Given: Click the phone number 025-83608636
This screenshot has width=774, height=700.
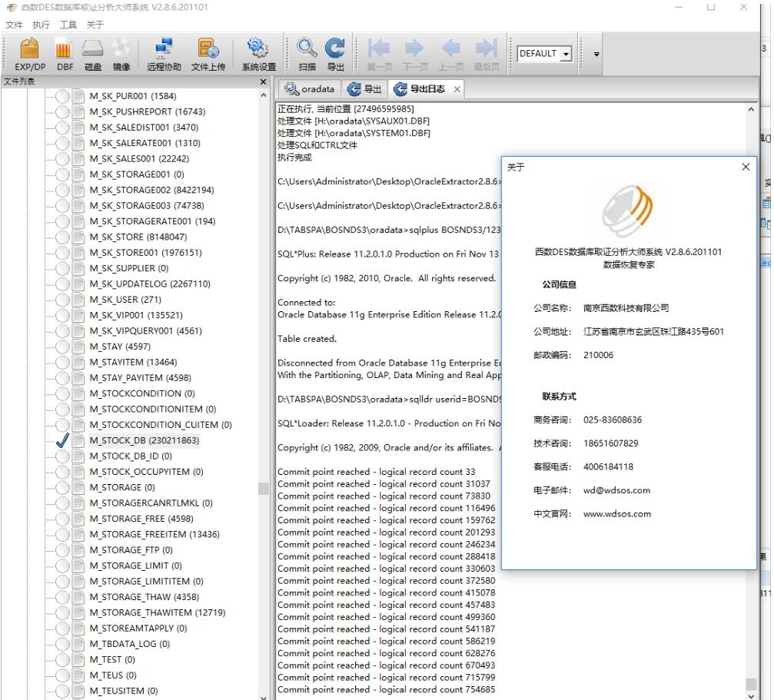Looking at the screenshot, I should tap(613, 420).
